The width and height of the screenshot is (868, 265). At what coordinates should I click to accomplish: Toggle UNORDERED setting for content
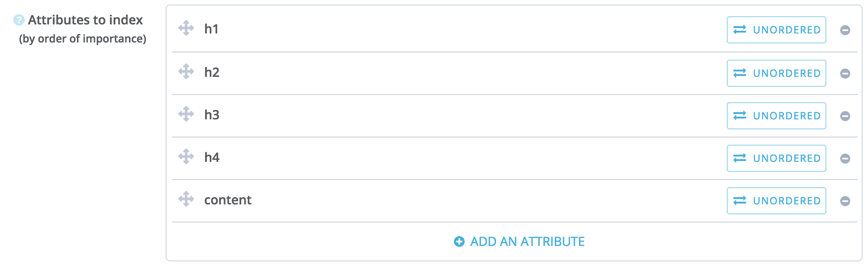pyautogui.click(x=777, y=201)
